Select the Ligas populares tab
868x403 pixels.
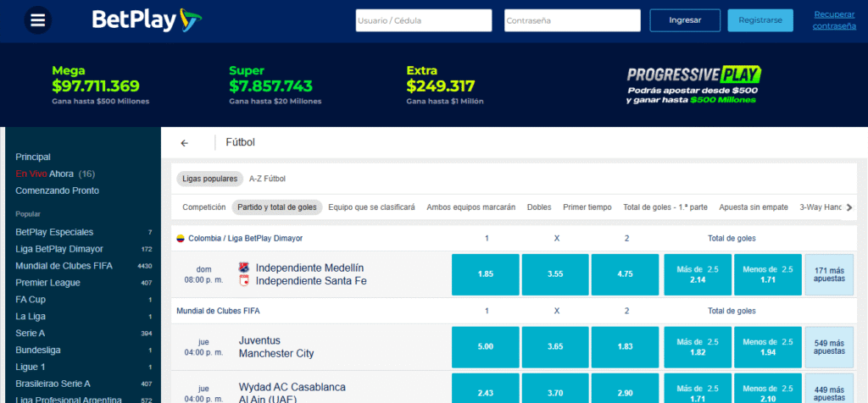(x=210, y=179)
